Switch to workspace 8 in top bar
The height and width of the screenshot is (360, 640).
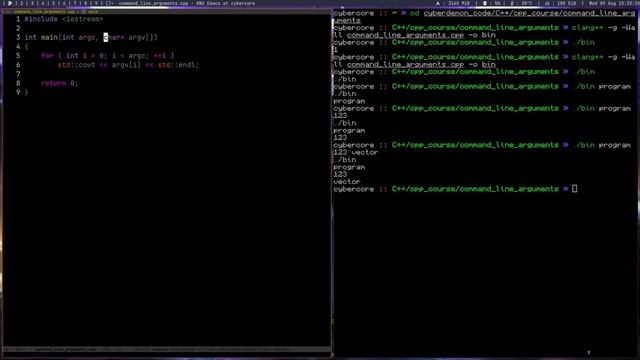tap(85, 3)
